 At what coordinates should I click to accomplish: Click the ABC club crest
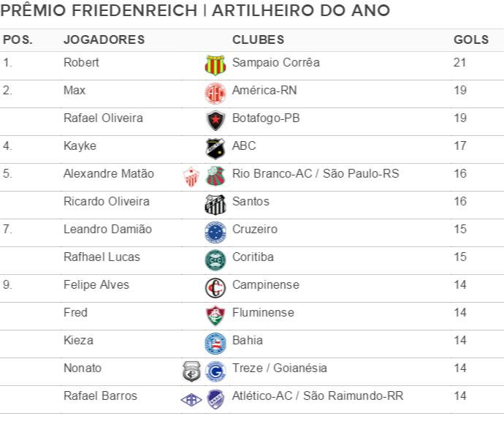coord(215,148)
